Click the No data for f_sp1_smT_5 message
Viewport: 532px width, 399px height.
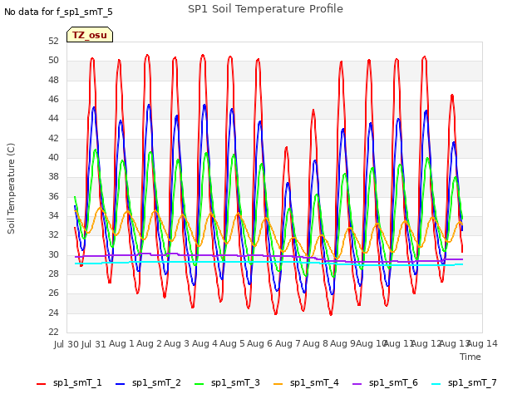pos(58,12)
